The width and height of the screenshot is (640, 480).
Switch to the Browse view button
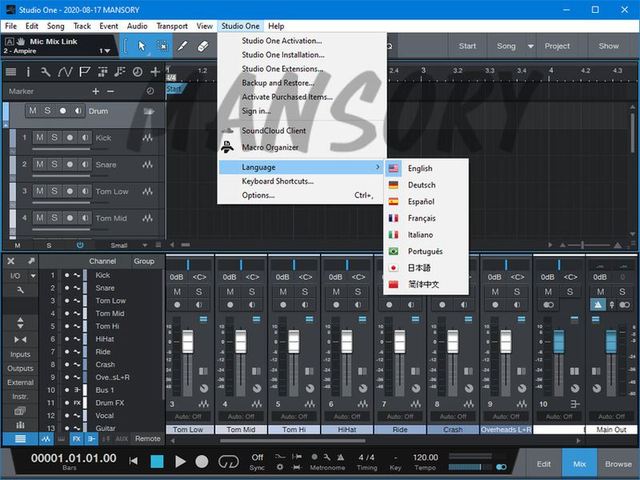(x=617, y=463)
